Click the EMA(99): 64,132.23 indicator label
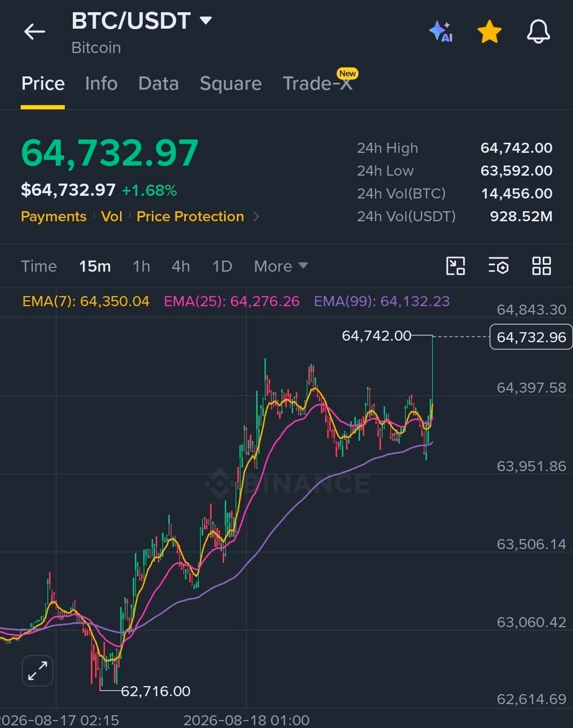 pos(382,301)
